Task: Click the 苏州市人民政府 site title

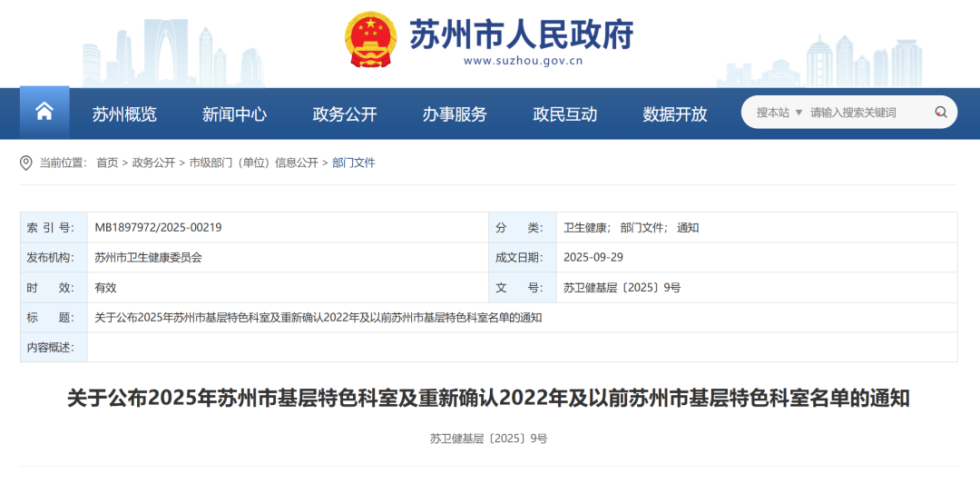Action: tap(521, 35)
